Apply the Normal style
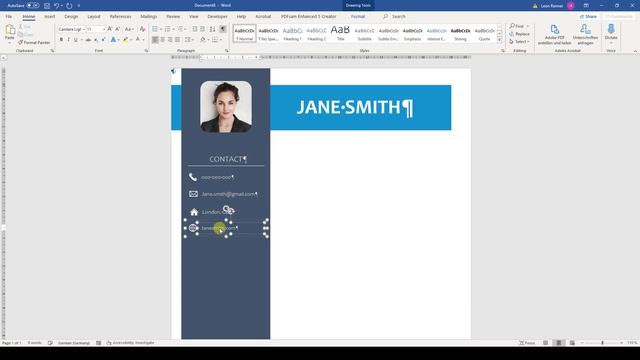This screenshot has height=360, width=640. click(244, 33)
